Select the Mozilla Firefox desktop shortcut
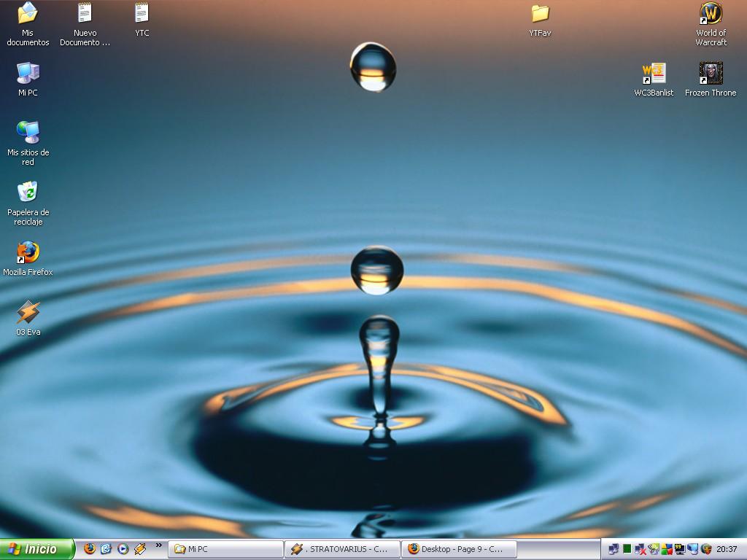 28,252
